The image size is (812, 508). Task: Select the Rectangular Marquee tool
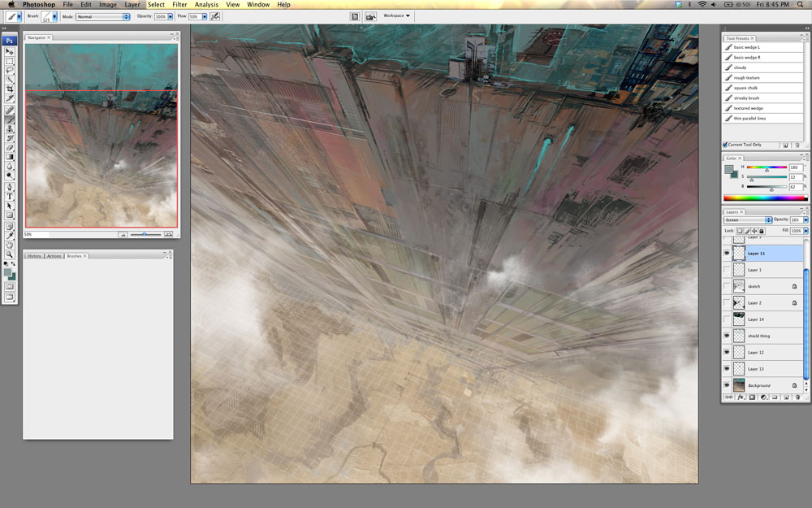coord(9,61)
